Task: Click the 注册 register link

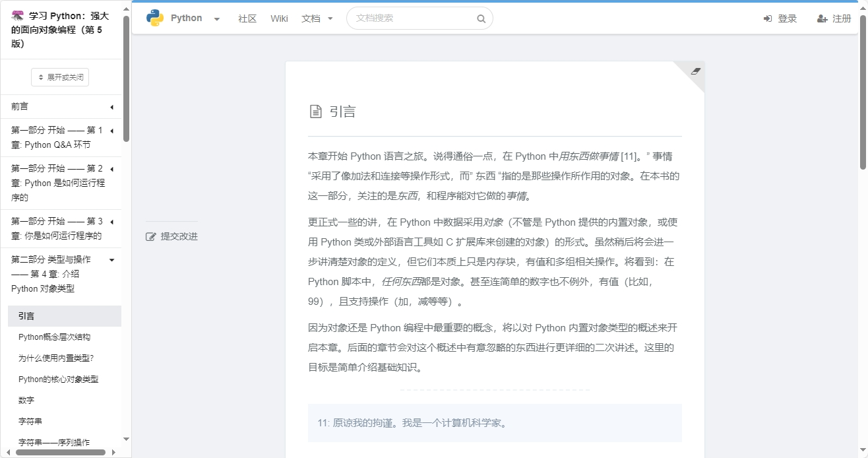Action: tap(834, 18)
